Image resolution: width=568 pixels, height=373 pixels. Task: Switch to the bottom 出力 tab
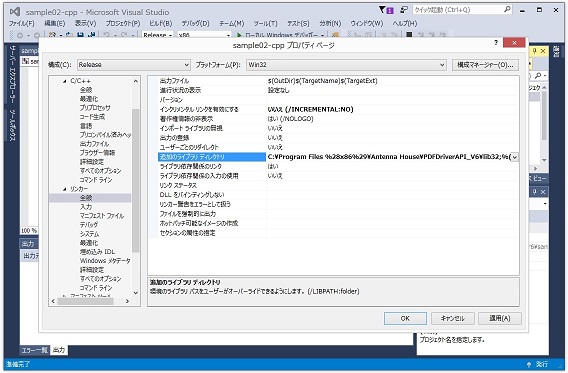tap(59, 350)
